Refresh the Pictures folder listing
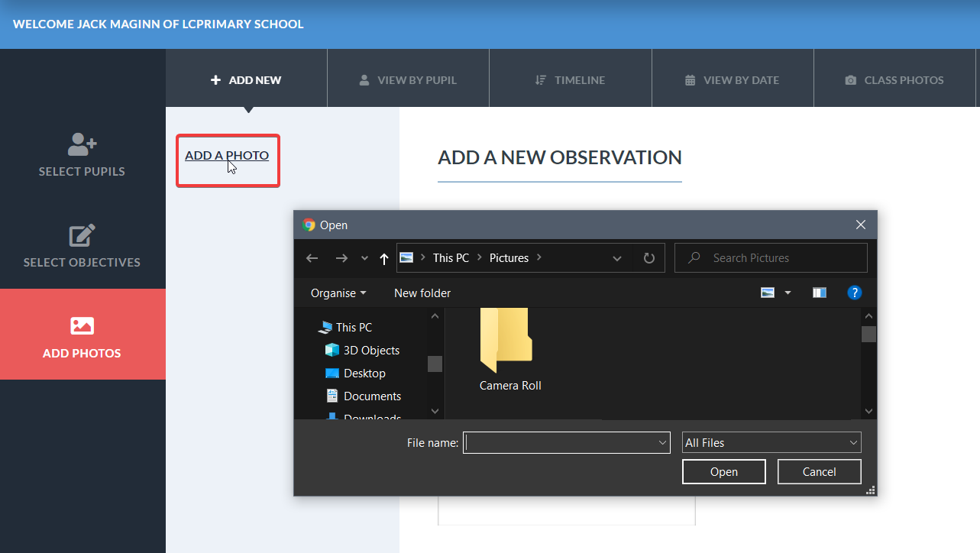The height and width of the screenshot is (553, 980). point(649,258)
